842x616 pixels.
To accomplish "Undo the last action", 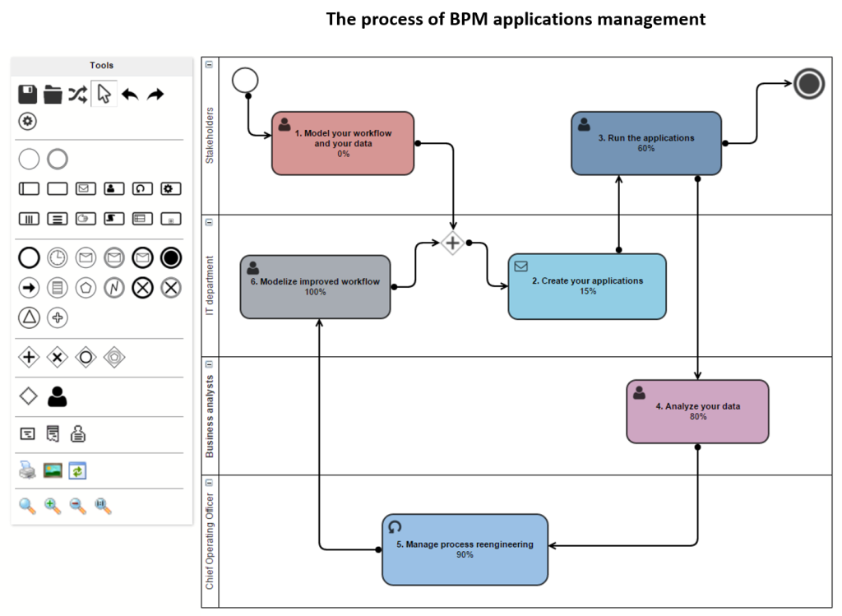I will (x=130, y=93).
